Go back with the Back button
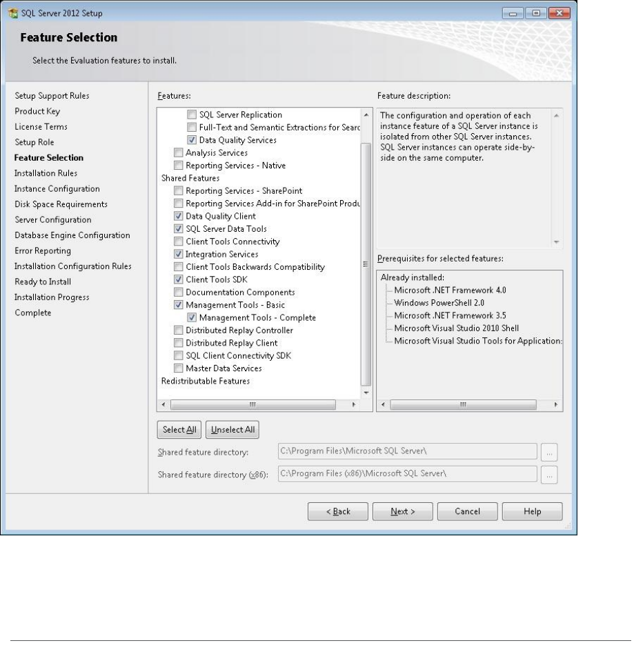The image size is (634, 672). point(338,511)
